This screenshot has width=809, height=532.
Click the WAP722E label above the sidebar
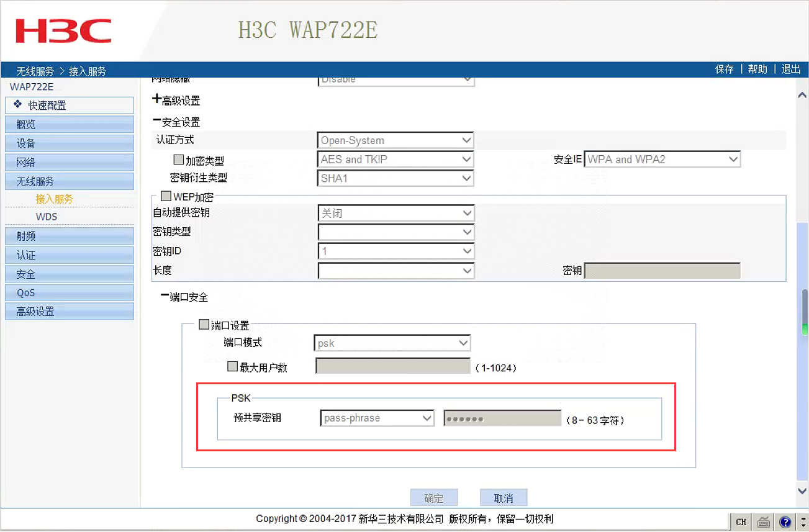coord(32,86)
